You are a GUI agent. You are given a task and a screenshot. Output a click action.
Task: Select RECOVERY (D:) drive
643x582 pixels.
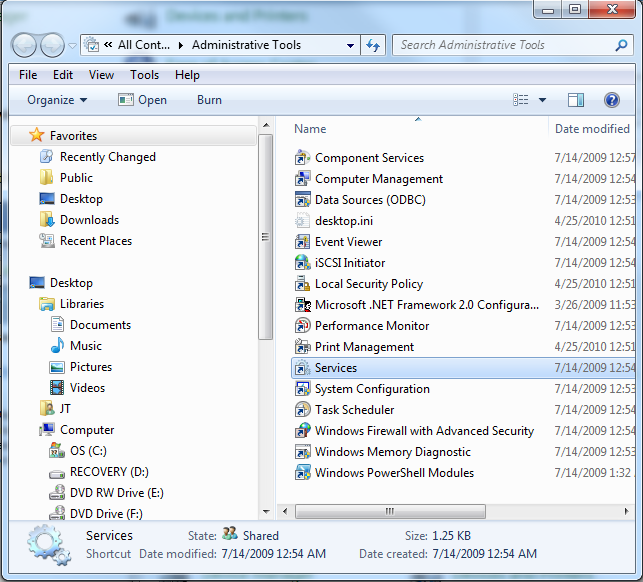click(x=109, y=472)
